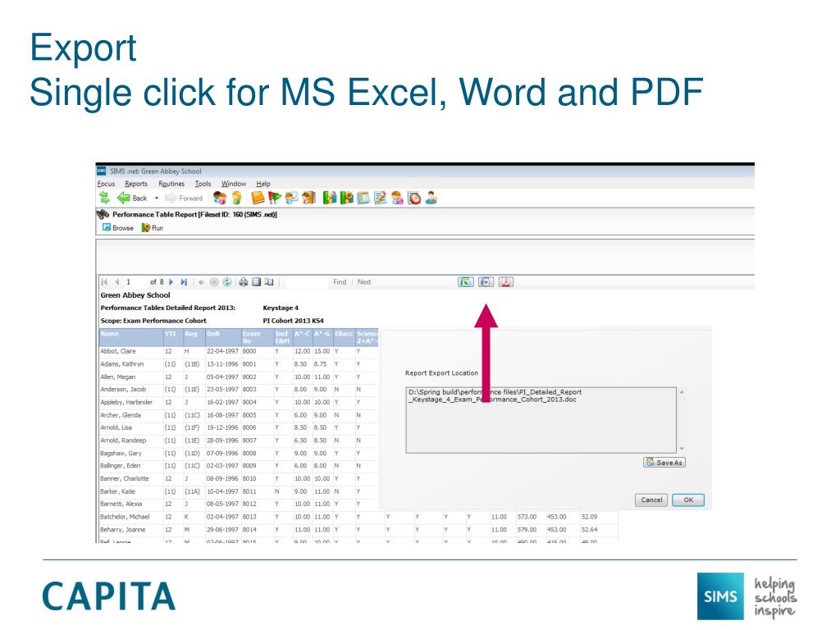The image size is (840, 630).
Task: Select the row for Bagshaw, Gary
Action: [x=239, y=453]
